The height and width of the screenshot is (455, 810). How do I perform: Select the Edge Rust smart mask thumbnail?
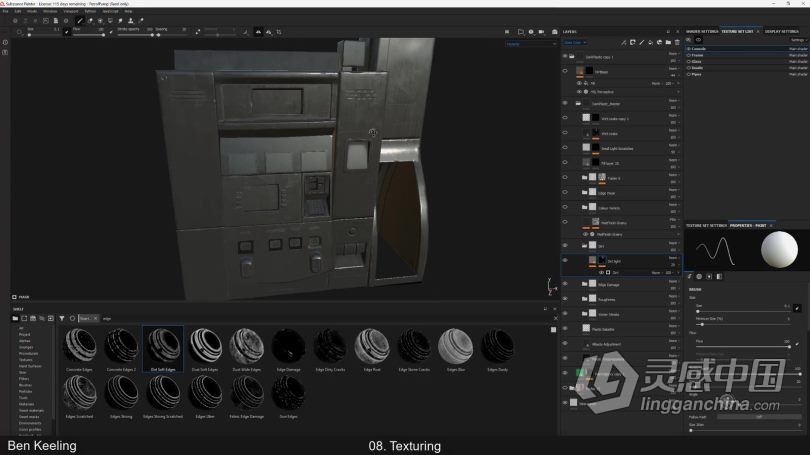[372, 349]
